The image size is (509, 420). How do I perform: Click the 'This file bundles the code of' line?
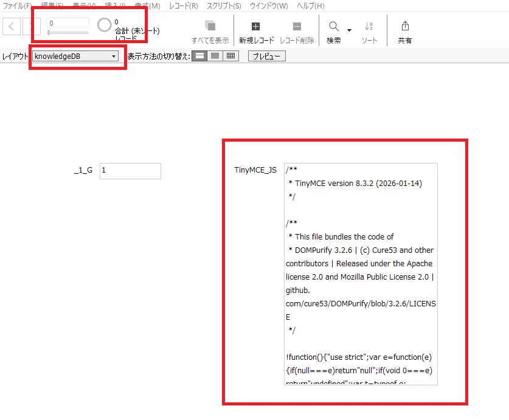[341, 236]
